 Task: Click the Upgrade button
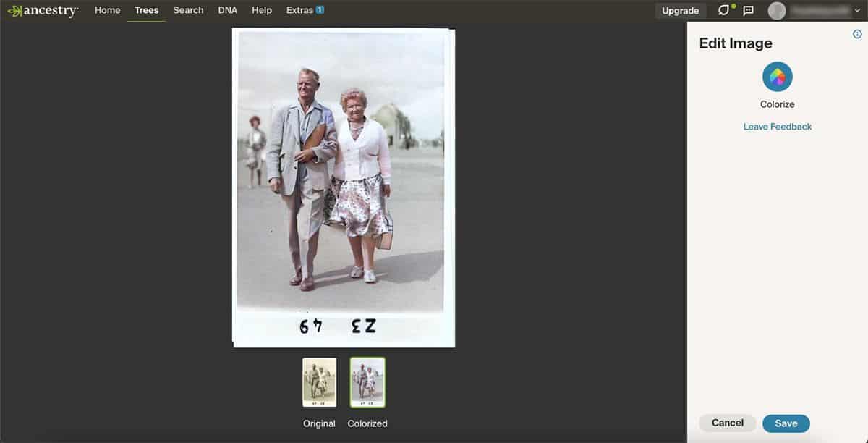coord(679,10)
